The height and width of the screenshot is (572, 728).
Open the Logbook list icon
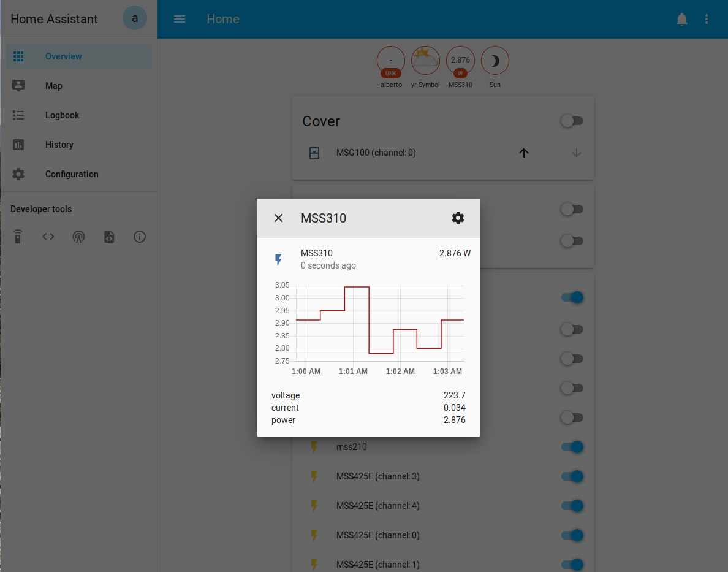pyautogui.click(x=18, y=115)
